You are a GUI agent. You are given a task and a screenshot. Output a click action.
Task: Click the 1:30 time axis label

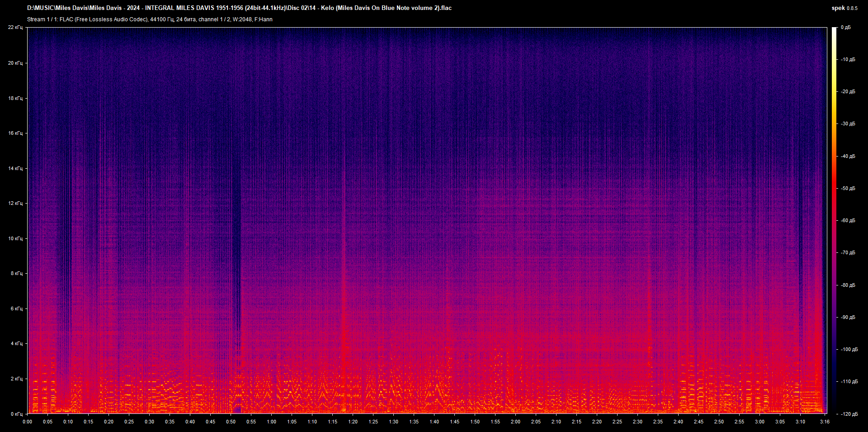tap(393, 422)
